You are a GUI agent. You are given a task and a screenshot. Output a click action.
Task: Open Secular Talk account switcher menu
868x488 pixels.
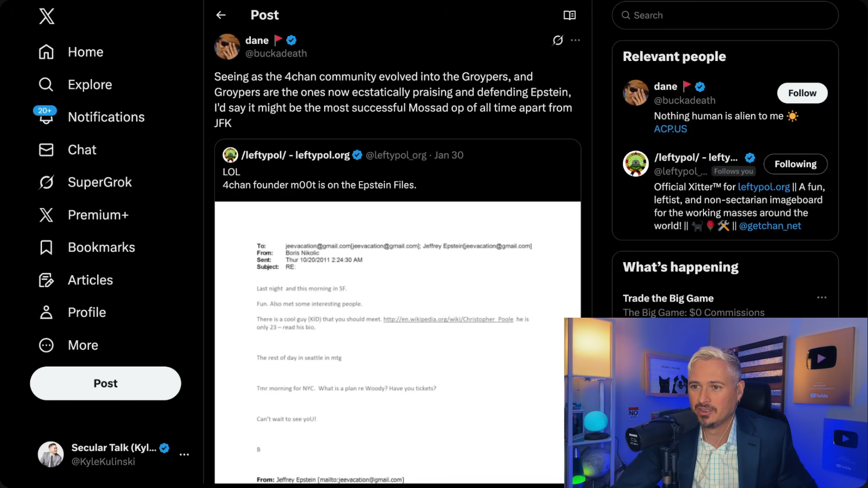pyautogui.click(x=184, y=454)
